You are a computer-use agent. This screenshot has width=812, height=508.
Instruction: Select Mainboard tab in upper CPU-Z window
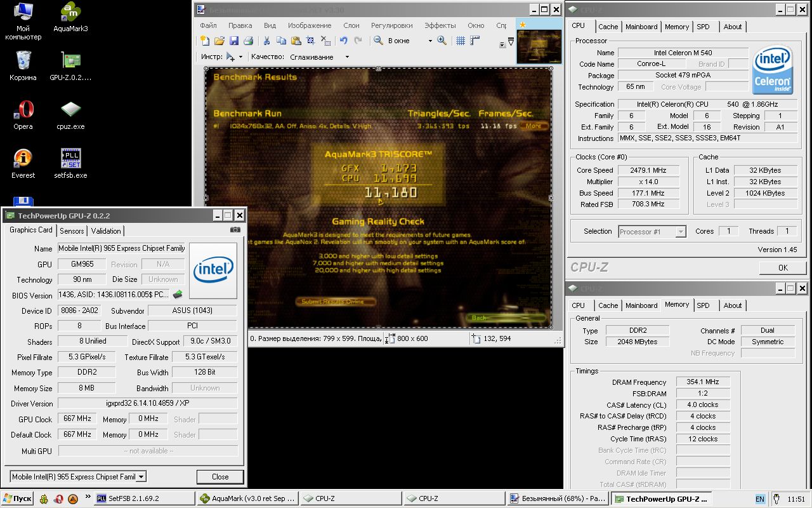tap(641, 27)
